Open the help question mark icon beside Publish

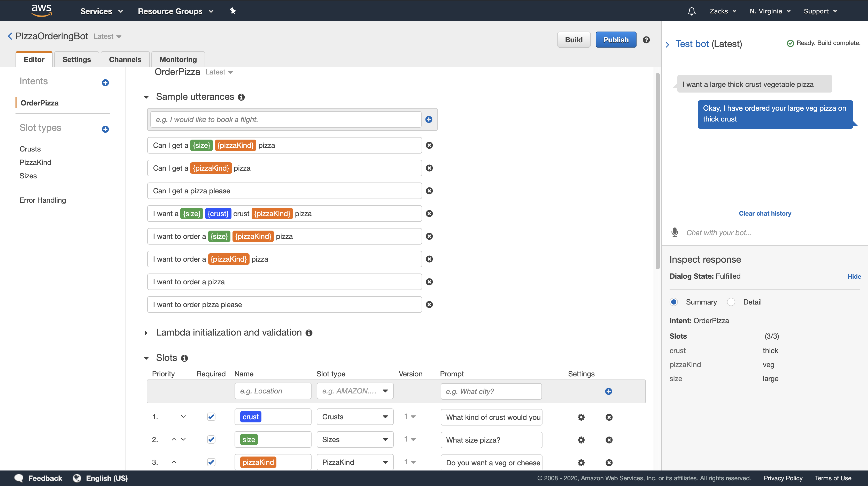coord(646,40)
